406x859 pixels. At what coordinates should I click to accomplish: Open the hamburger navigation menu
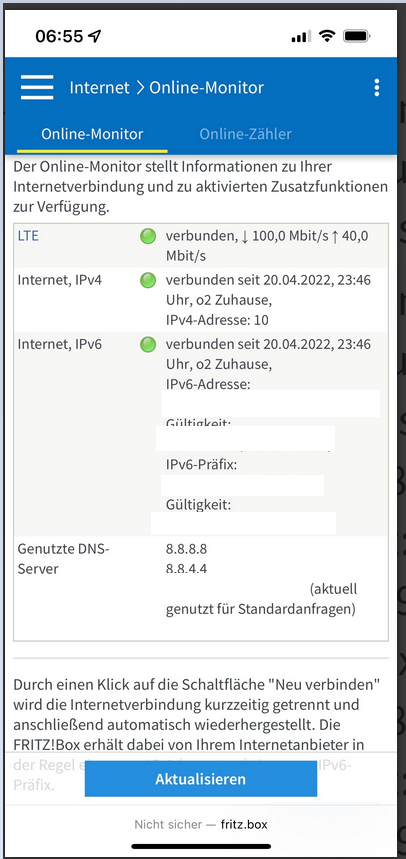coord(37,88)
